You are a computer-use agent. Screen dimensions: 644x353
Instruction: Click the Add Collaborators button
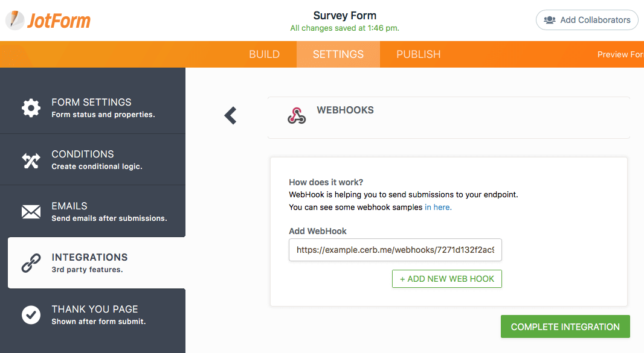point(587,20)
